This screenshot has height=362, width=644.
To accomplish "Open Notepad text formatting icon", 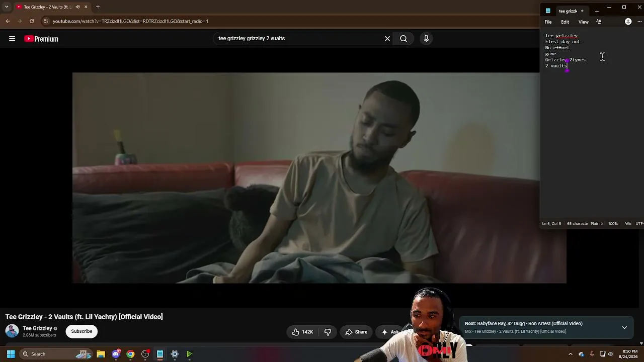I will [599, 22].
